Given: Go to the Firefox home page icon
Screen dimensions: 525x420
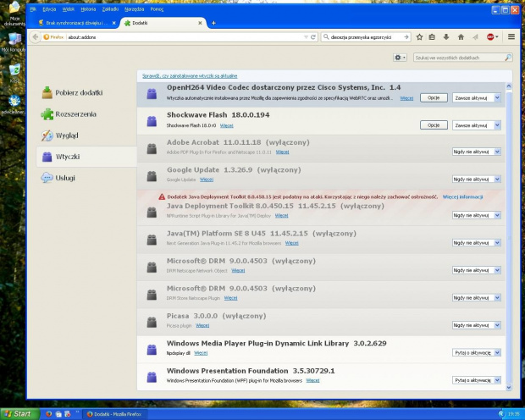Looking at the screenshot, I should [461, 37].
